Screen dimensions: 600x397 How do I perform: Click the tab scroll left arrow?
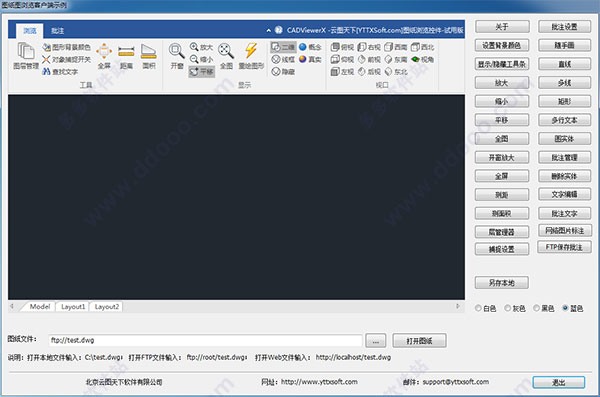pos(11,306)
